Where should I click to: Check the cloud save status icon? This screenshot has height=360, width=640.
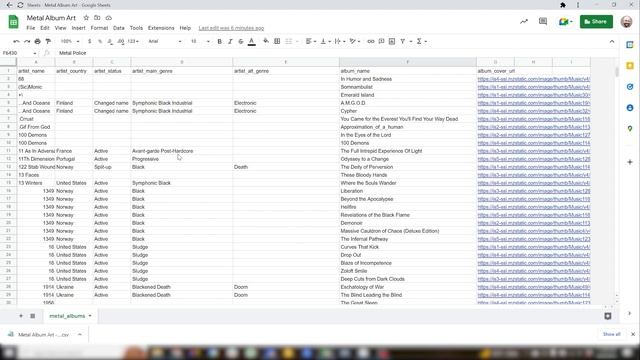pyautogui.click(x=109, y=18)
